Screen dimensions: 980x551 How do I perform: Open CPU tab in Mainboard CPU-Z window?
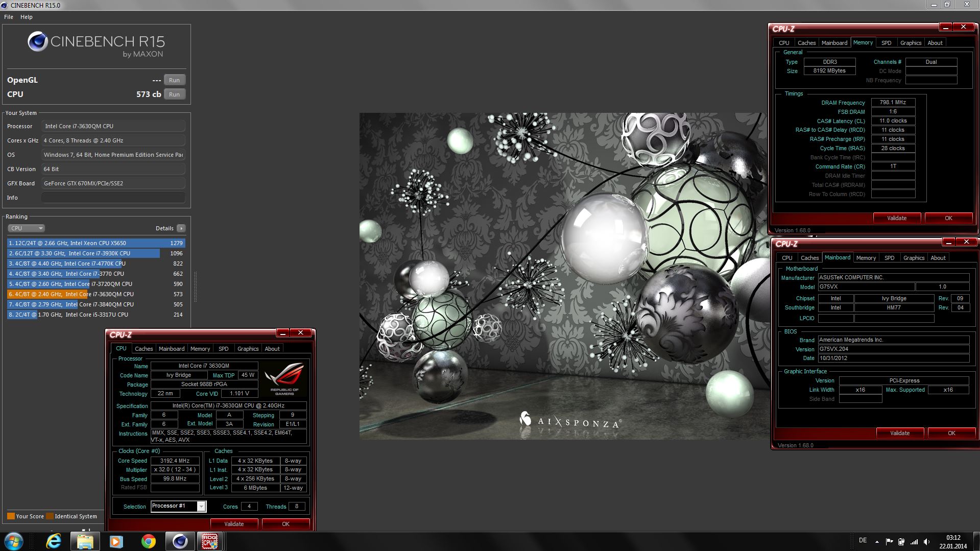(x=787, y=258)
